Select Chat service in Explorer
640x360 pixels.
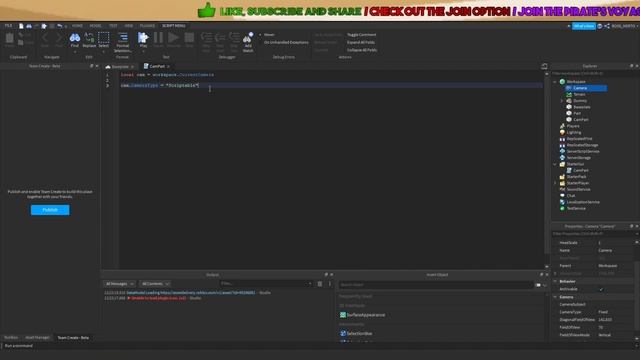click(x=570, y=196)
